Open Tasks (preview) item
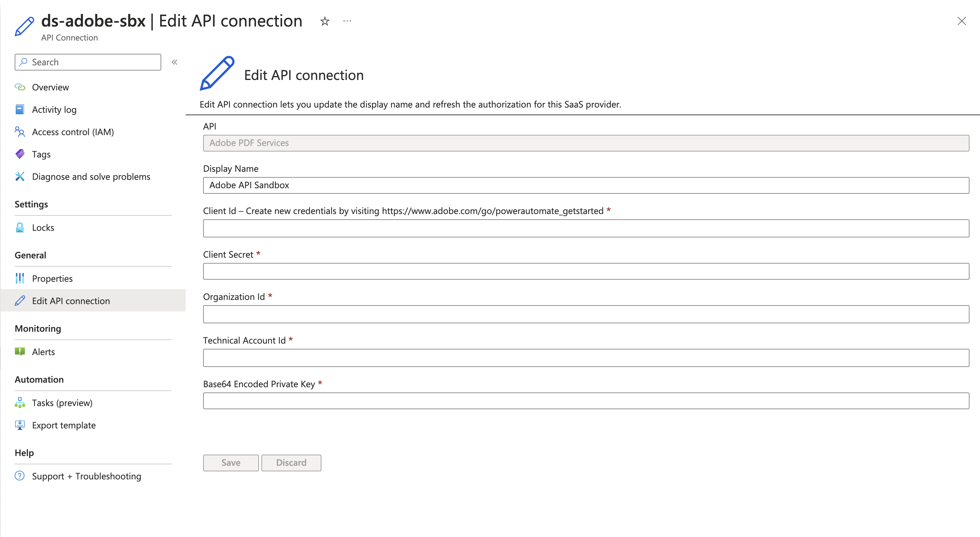The image size is (980, 537). 62,403
